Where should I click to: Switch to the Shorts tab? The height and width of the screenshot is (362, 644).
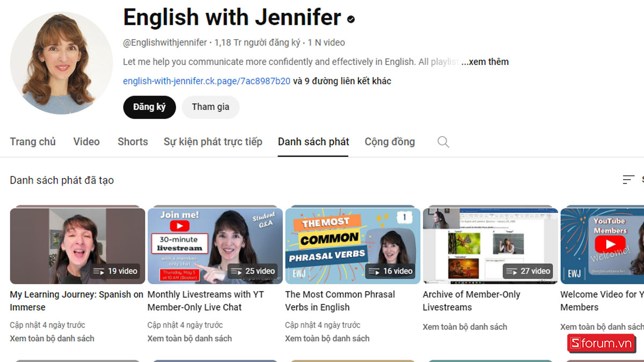tap(133, 142)
